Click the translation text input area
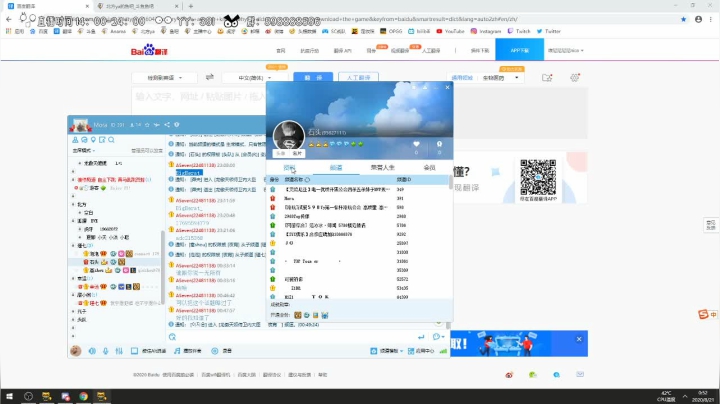Screen dimensions: 720x404 click(x=199, y=100)
